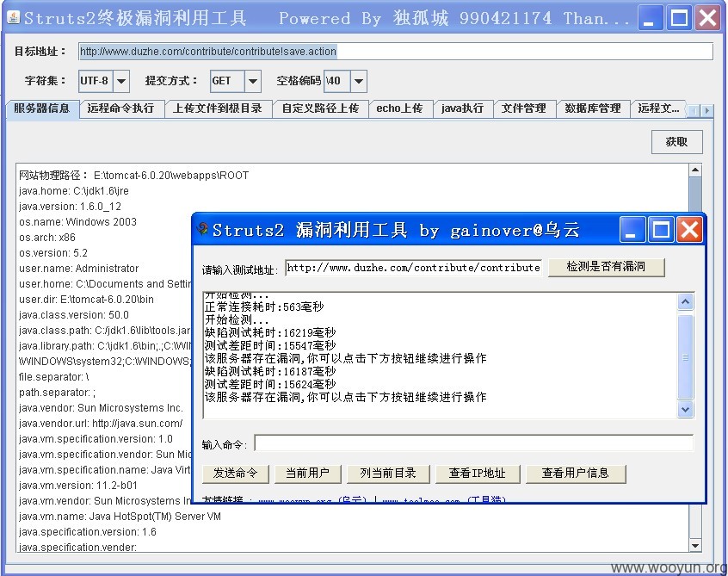728x576 pixels.
Task: Click the 列当前目录 button
Action: pos(388,474)
